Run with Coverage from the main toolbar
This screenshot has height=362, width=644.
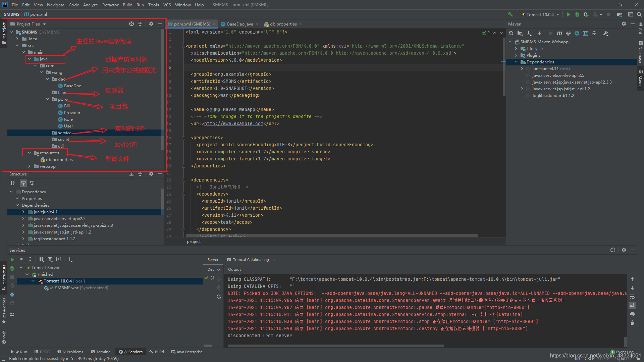(586, 14)
